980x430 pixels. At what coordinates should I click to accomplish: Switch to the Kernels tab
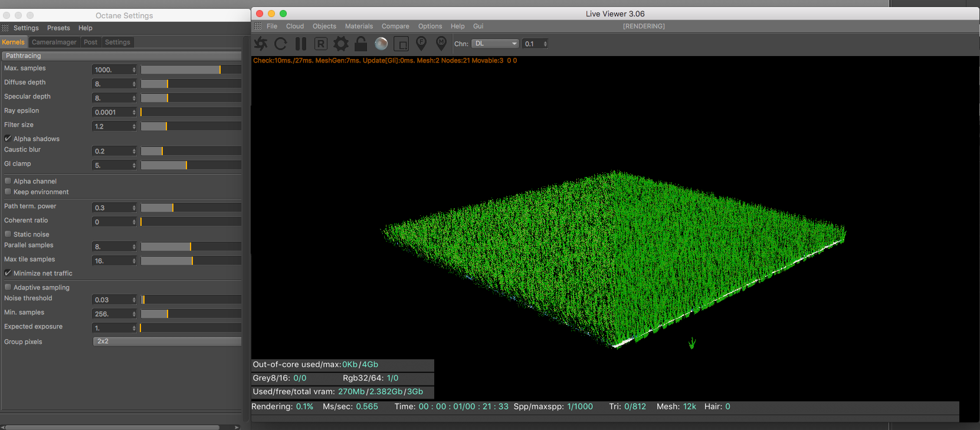13,42
